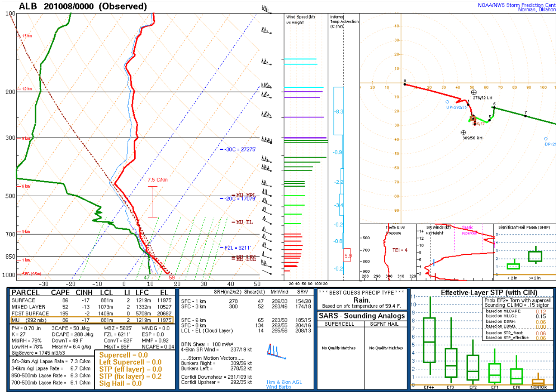Click the 'Wind Speed (kt) vs Height' heading

[300, 19]
